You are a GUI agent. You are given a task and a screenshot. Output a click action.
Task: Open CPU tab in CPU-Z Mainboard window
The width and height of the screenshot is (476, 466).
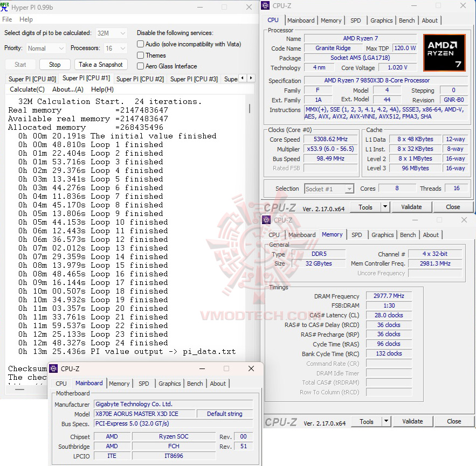tap(61, 384)
